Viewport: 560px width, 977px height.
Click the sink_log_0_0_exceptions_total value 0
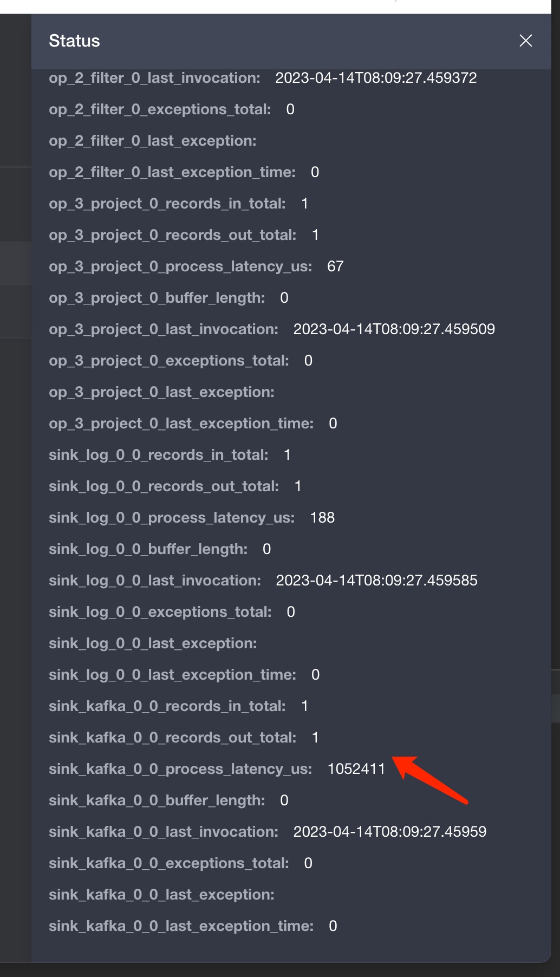290,611
